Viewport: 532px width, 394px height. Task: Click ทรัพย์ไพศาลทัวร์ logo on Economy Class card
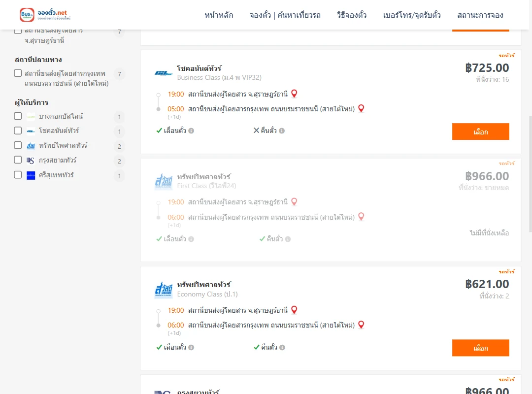pos(164,290)
